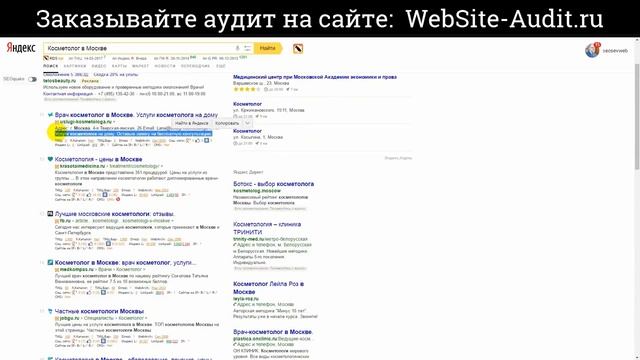Click lock icon before jobgu.ru URL

pyautogui.click(x=57, y=318)
